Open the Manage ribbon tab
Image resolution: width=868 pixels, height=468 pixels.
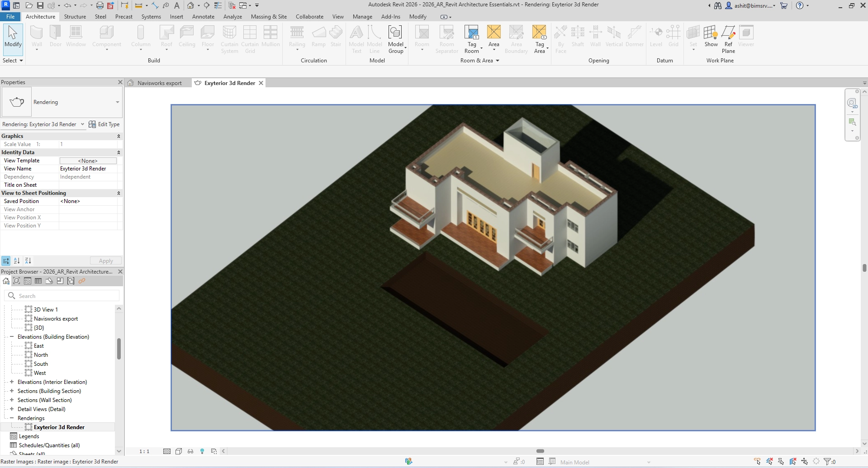[362, 17]
